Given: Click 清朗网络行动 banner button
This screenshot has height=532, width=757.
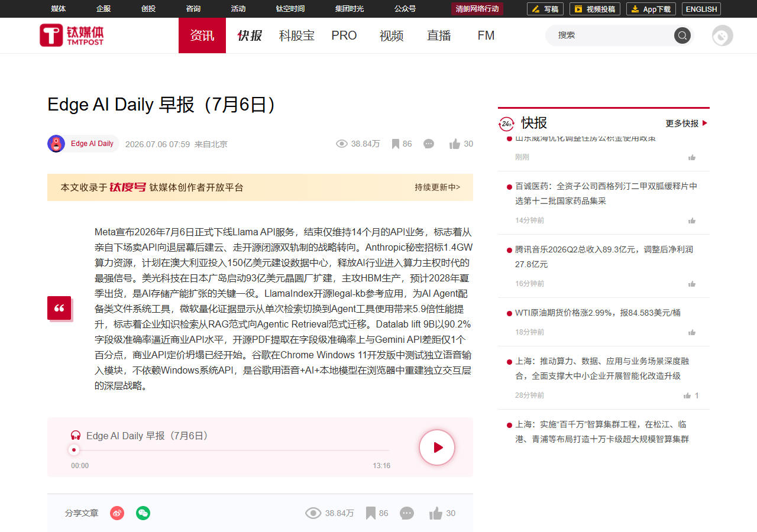Looking at the screenshot, I should pyautogui.click(x=477, y=9).
